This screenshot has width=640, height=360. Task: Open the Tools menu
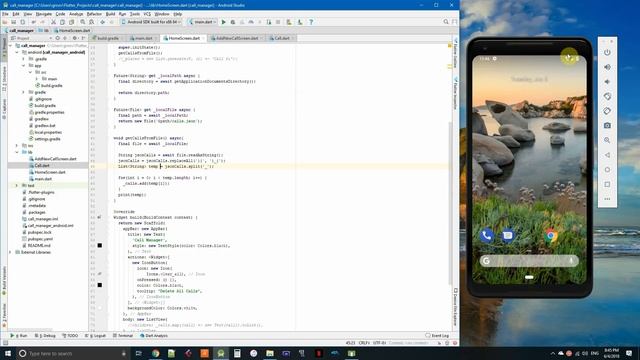(x=134, y=14)
